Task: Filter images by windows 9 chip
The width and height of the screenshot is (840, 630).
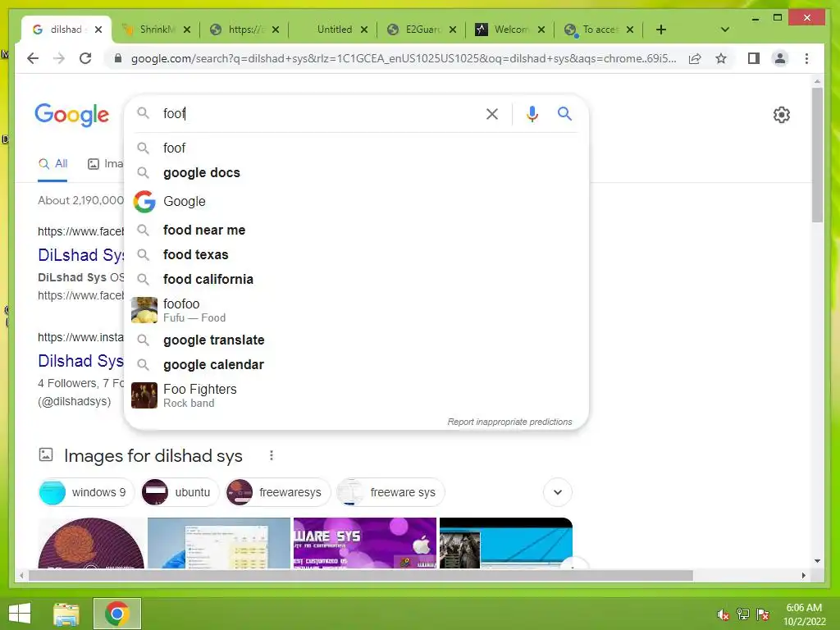Action: (85, 492)
